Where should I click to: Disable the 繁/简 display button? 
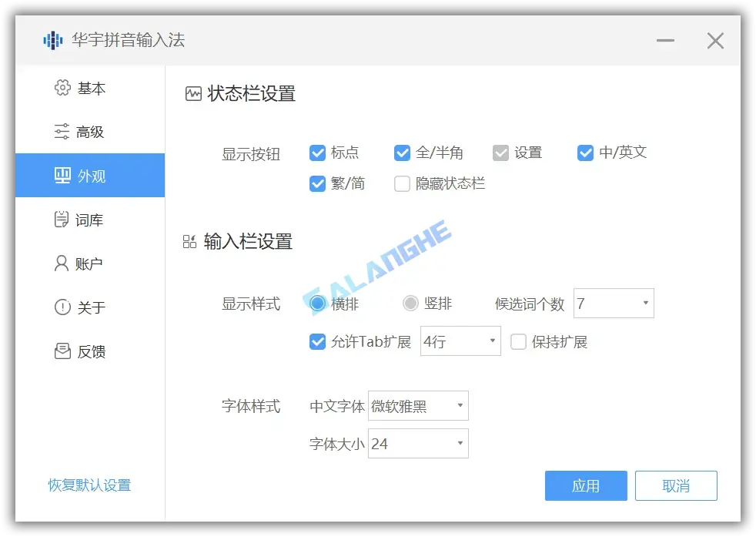pyautogui.click(x=318, y=183)
